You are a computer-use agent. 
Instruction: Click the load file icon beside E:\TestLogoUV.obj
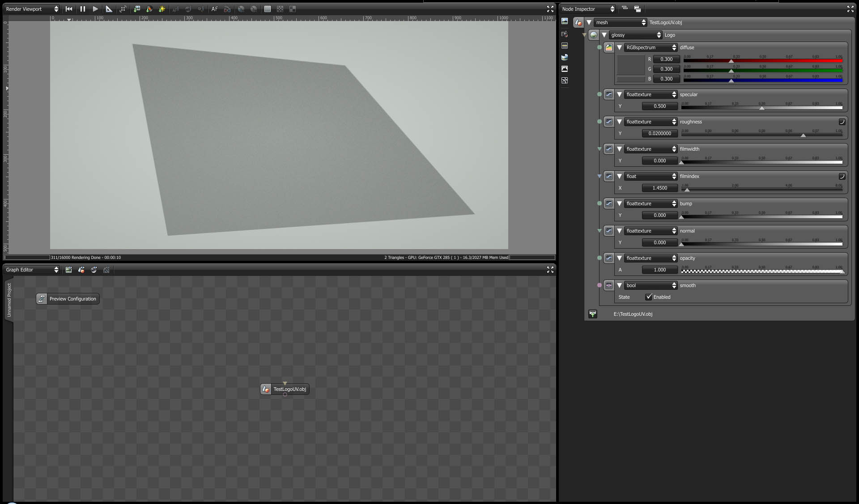tap(593, 314)
